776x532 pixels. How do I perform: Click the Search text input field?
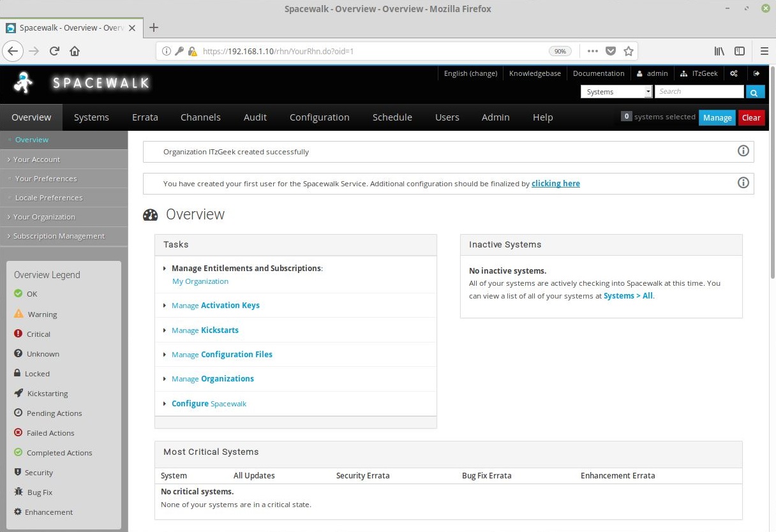699,91
